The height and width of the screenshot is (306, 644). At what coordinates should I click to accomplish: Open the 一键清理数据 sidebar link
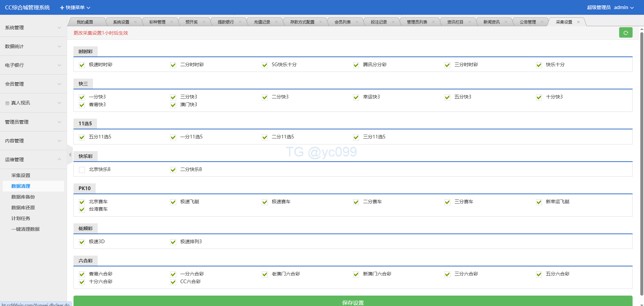tap(26, 229)
